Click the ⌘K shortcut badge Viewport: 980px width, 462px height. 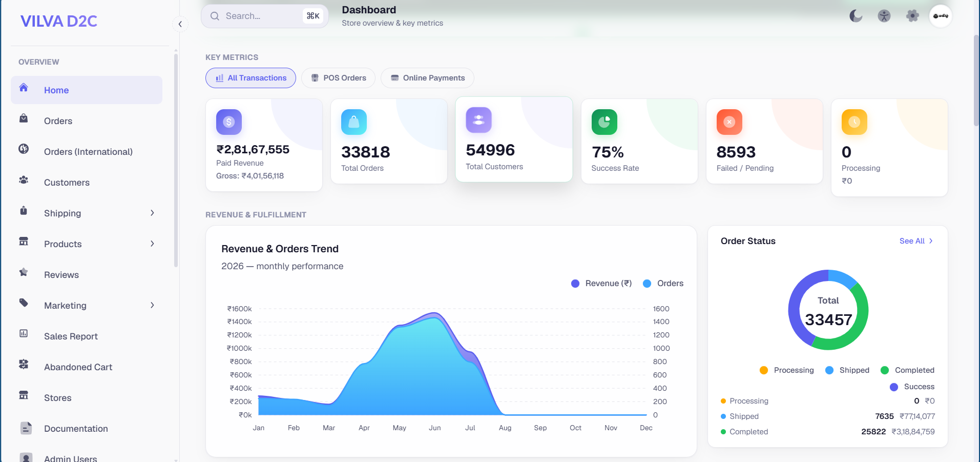(x=313, y=16)
